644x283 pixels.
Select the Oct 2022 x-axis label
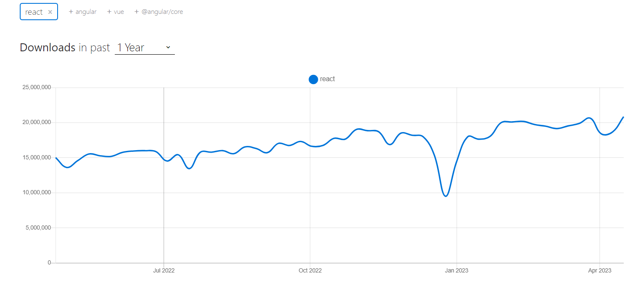[x=310, y=270]
